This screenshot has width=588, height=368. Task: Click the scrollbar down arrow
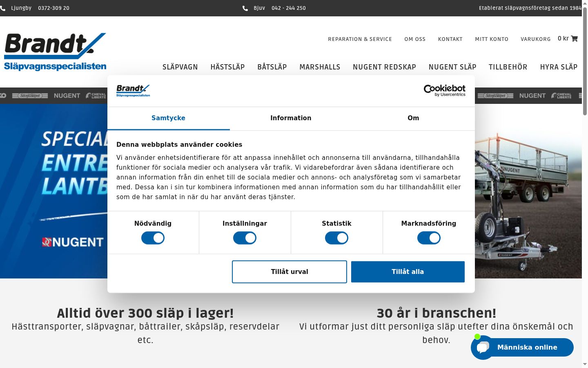point(585,364)
